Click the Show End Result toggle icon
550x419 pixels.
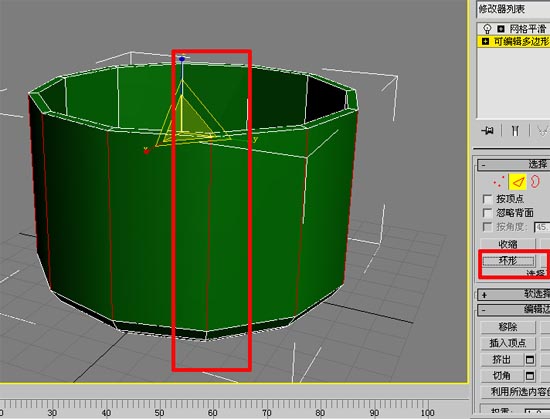[x=515, y=131]
